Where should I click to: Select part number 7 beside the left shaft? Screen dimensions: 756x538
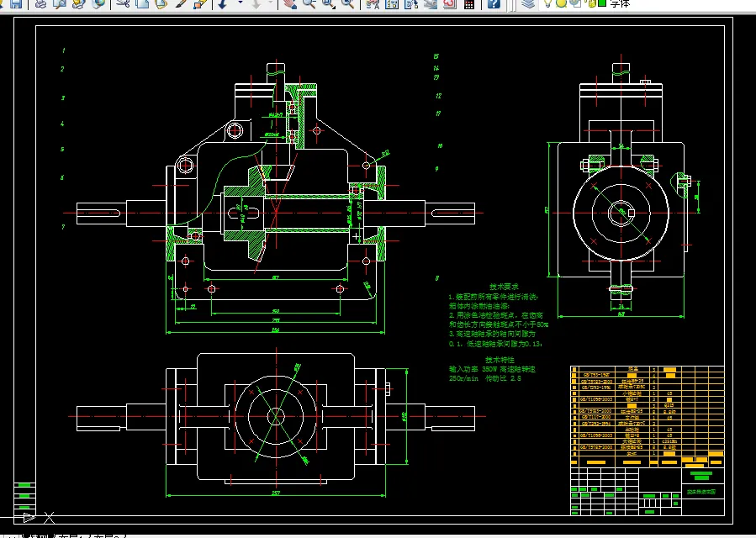63,227
